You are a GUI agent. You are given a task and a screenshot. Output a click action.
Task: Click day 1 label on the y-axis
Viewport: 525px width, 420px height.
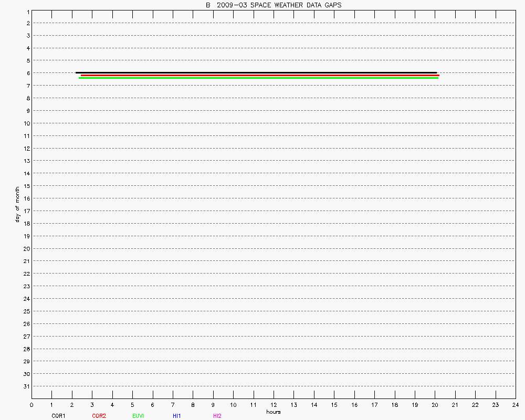(27, 11)
